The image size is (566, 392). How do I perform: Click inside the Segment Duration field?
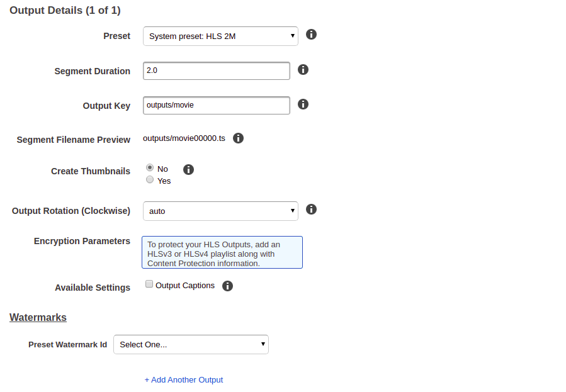coord(217,70)
